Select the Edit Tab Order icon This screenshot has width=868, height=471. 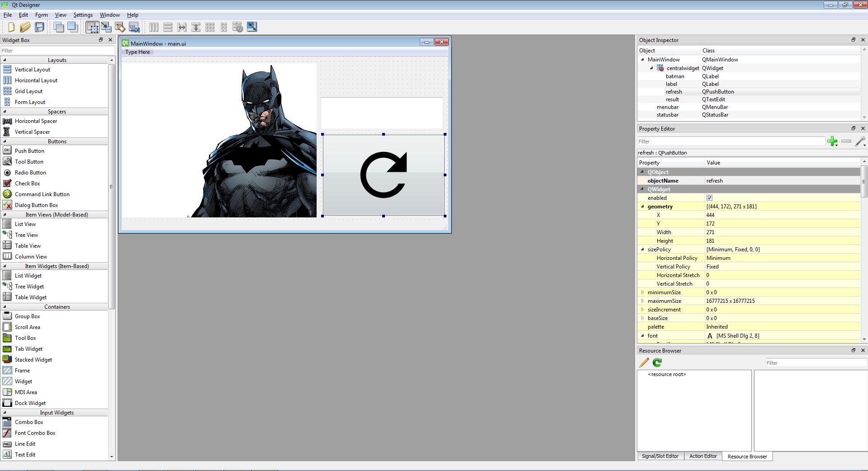coord(134,27)
